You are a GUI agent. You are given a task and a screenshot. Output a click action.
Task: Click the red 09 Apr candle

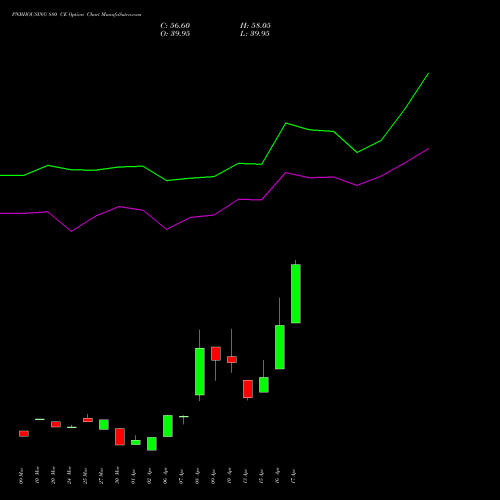pyautogui.click(x=216, y=354)
